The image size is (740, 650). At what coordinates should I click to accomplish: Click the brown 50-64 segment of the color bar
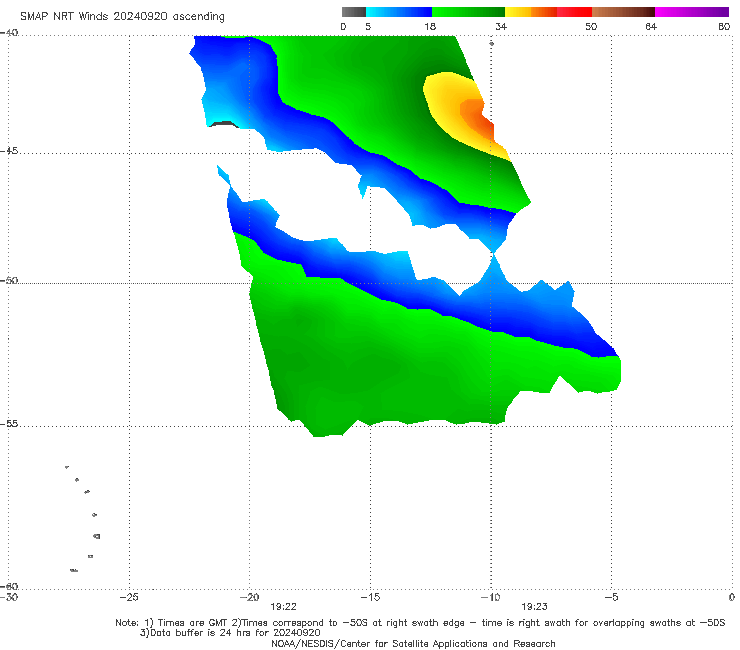click(x=623, y=12)
